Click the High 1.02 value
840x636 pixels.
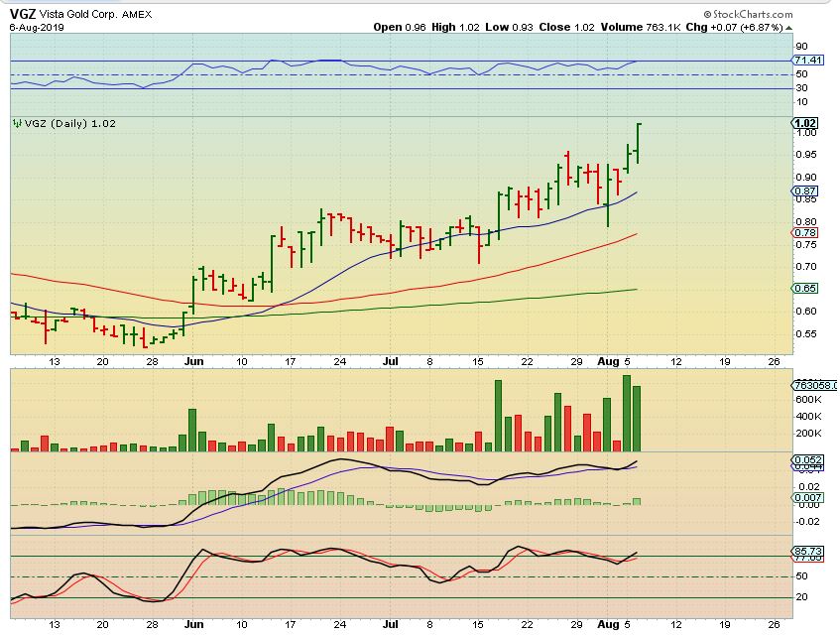coord(455,28)
